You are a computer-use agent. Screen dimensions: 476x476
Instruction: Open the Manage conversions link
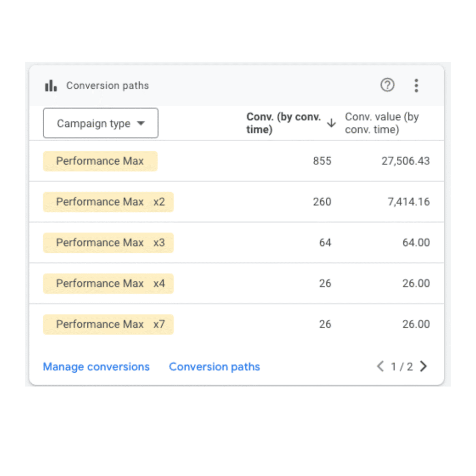96,367
